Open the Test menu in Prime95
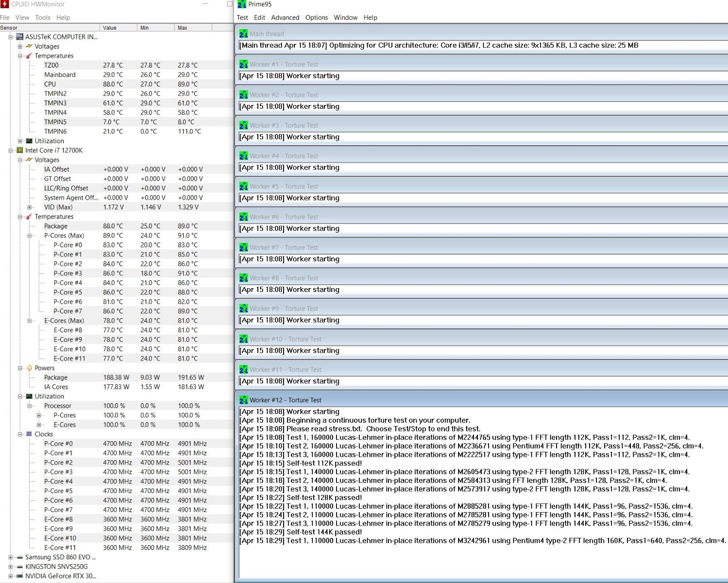728x583 pixels. click(x=242, y=17)
